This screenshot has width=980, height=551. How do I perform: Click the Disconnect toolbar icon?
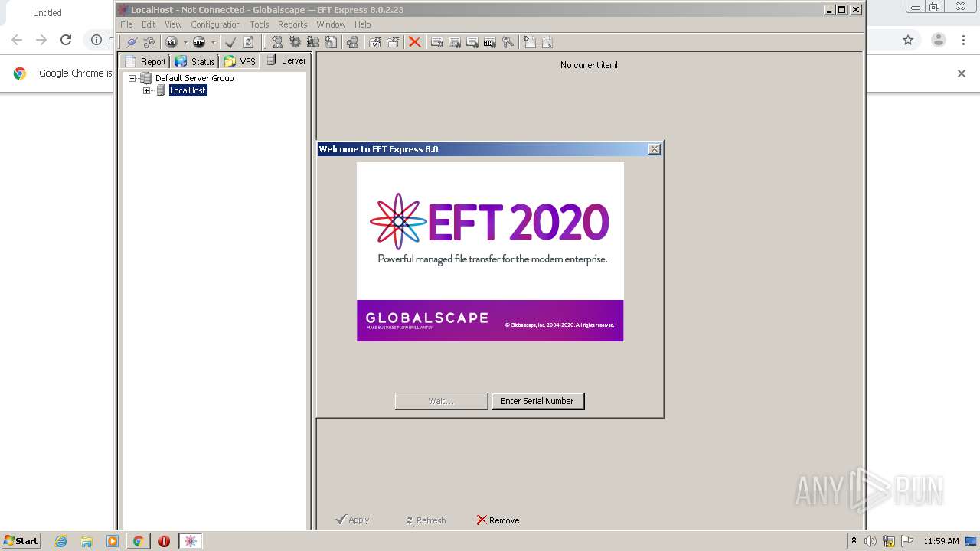click(149, 42)
